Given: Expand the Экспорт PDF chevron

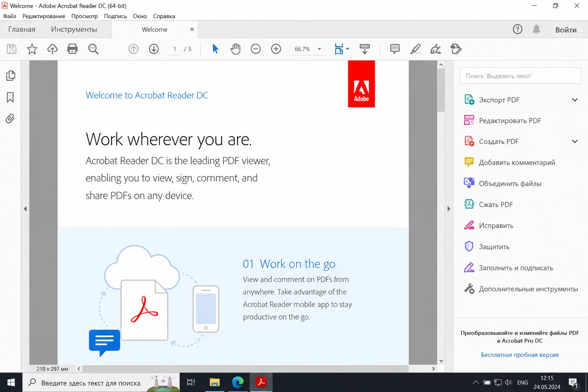Looking at the screenshot, I should (575, 100).
